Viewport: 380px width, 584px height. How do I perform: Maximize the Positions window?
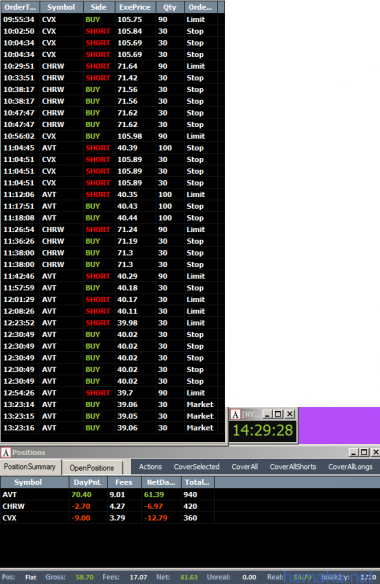point(364,452)
